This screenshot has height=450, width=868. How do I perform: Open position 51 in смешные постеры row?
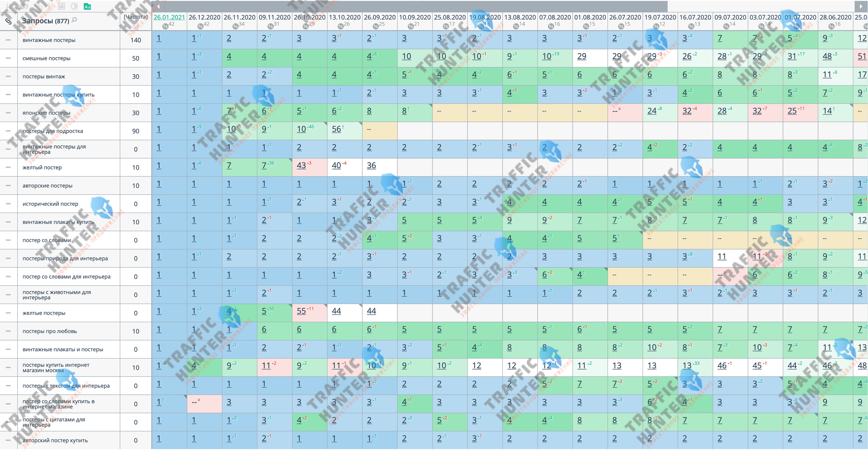click(x=862, y=57)
